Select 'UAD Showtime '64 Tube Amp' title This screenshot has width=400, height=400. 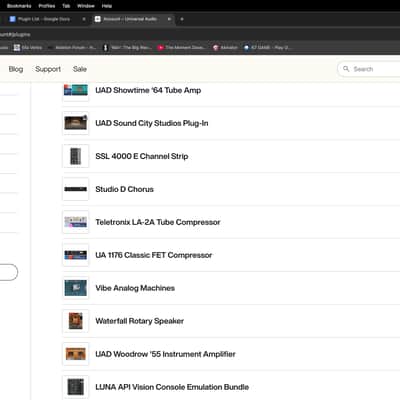[148, 90]
